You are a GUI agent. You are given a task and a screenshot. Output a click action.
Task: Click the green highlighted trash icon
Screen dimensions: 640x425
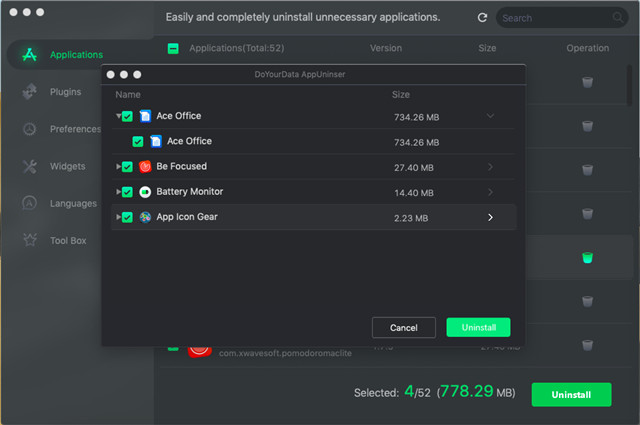(587, 258)
